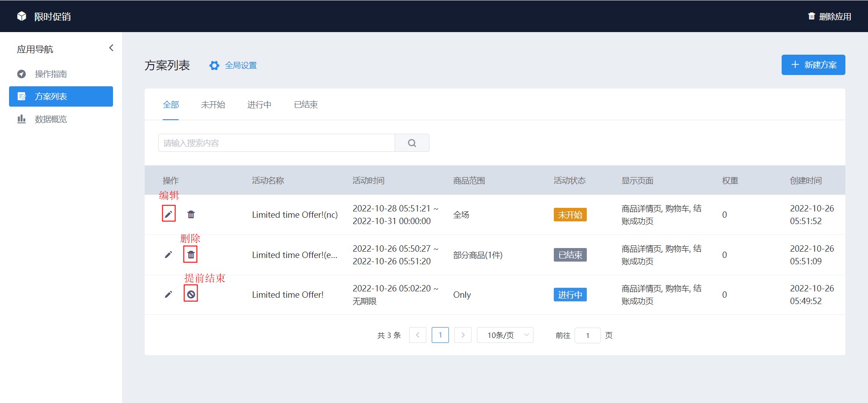868x403 pixels.
Task: Open the 10条/页 page size dropdown
Action: click(505, 335)
